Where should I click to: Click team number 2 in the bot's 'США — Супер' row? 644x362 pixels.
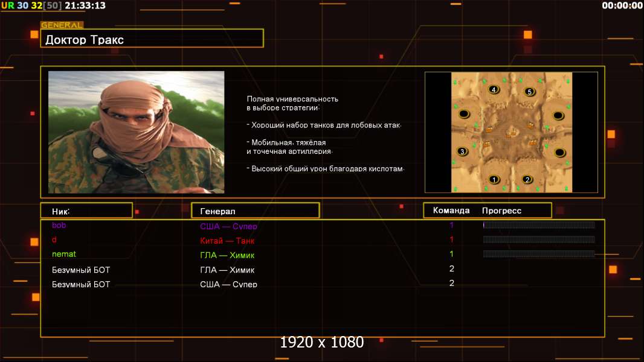[452, 283]
